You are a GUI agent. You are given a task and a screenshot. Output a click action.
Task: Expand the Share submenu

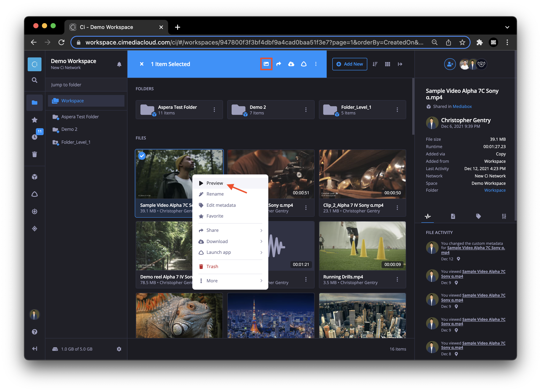point(230,230)
